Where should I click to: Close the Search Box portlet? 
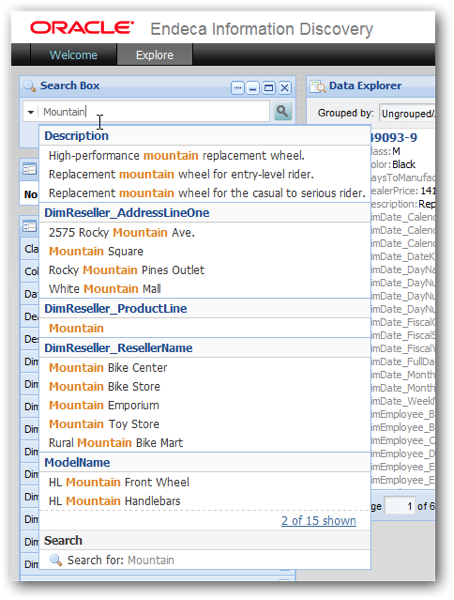tap(284, 88)
